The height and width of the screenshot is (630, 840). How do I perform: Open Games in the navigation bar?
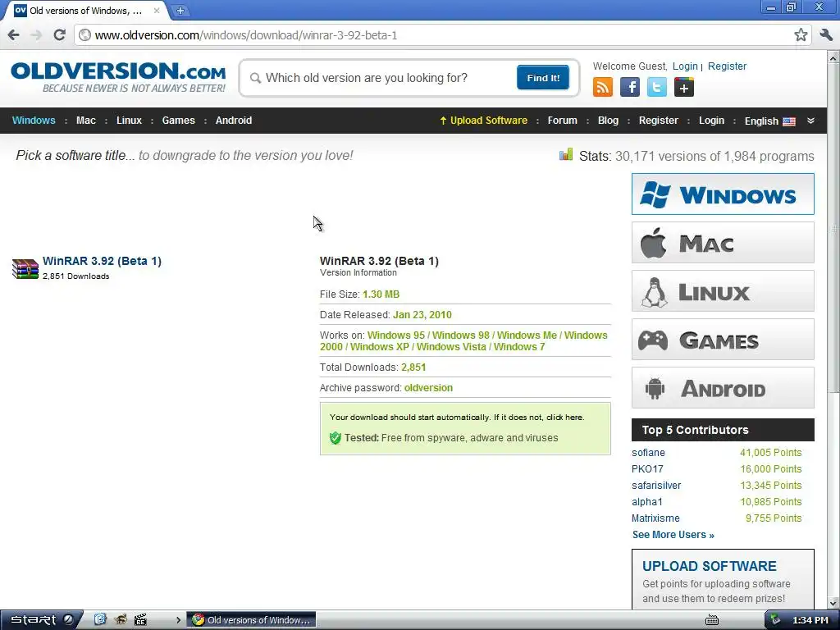tap(178, 121)
